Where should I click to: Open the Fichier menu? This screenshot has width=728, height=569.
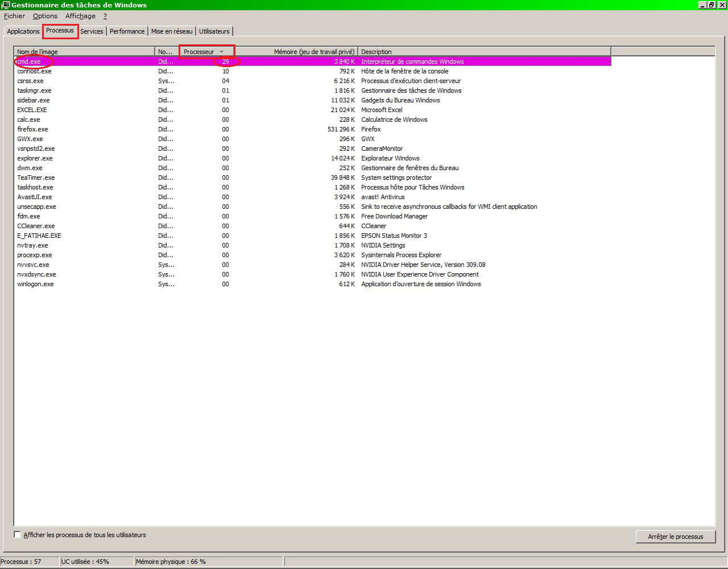tap(14, 16)
